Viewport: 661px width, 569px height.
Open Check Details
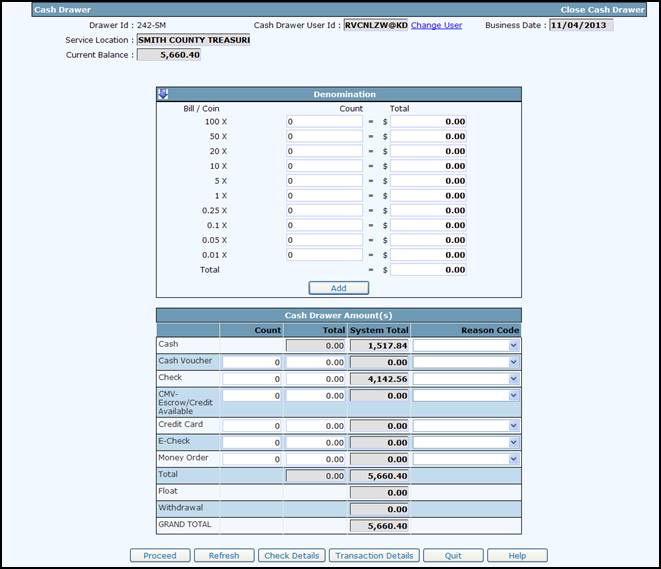tap(291, 555)
